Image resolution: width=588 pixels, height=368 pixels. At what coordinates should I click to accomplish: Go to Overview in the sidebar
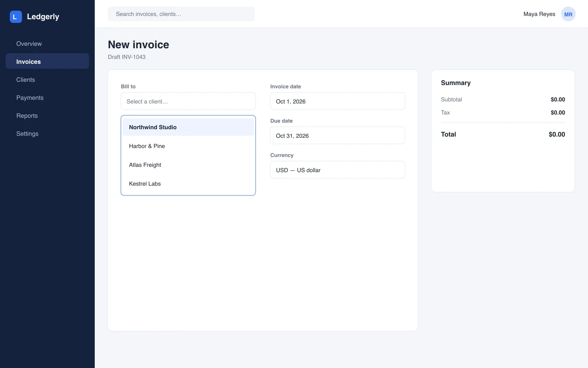point(47,44)
